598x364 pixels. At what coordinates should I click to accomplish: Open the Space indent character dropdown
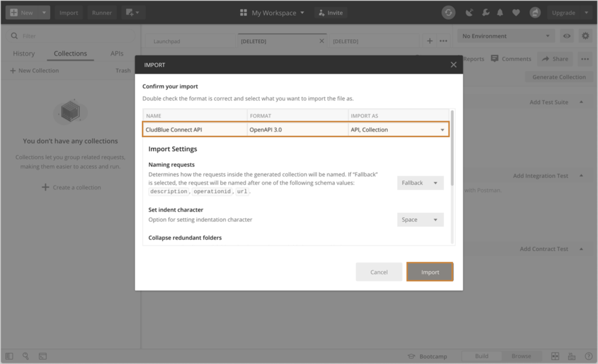point(420,220)
